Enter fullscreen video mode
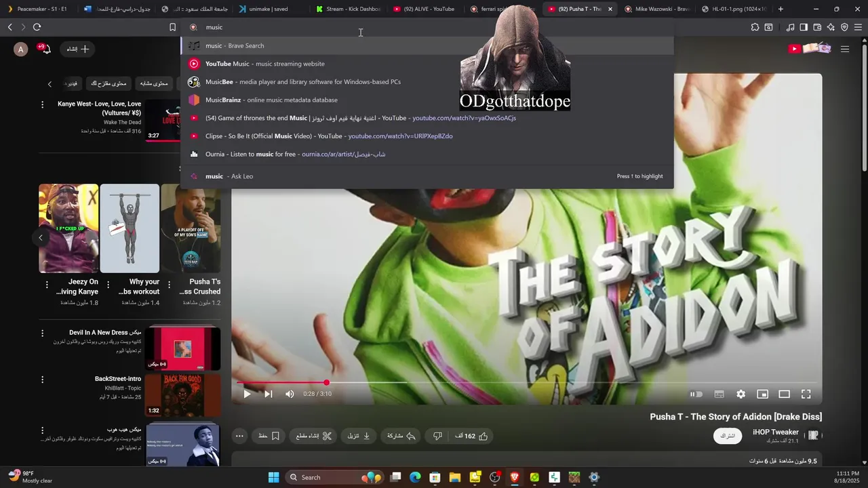 806,394
